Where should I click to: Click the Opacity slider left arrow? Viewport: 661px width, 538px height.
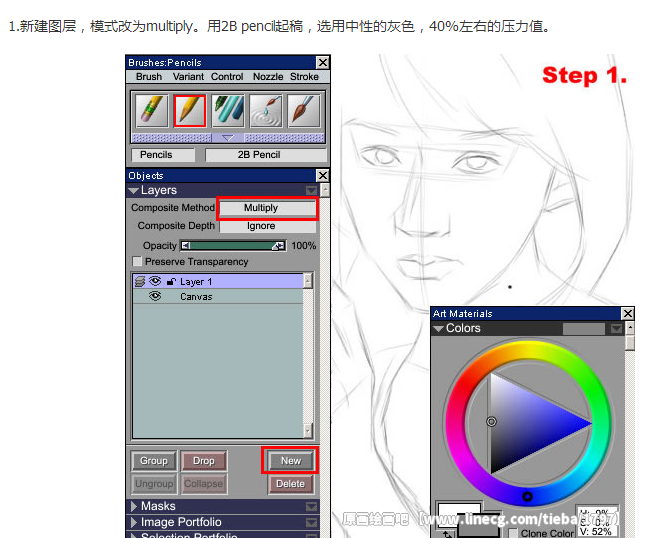185,245
